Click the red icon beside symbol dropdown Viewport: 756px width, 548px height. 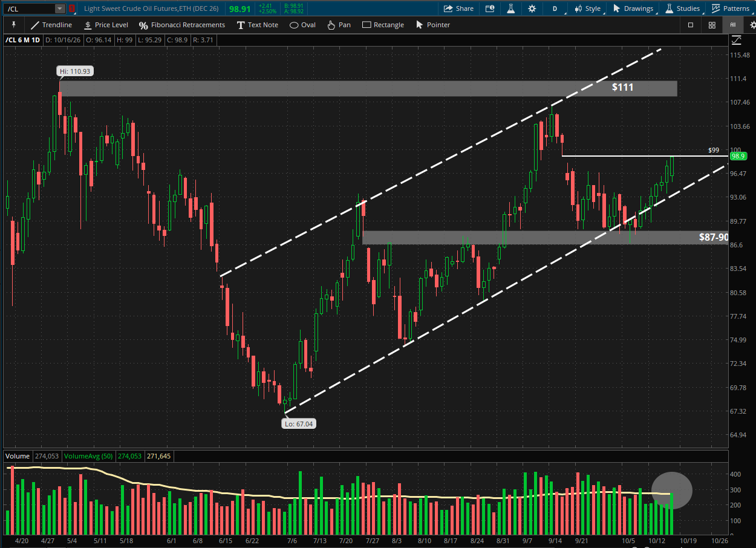pyautogui.click(x=71, y=8)
